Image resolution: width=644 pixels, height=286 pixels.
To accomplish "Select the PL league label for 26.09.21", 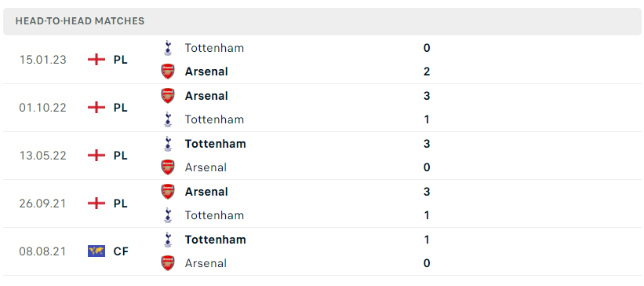I will click(x=121, y=203).
